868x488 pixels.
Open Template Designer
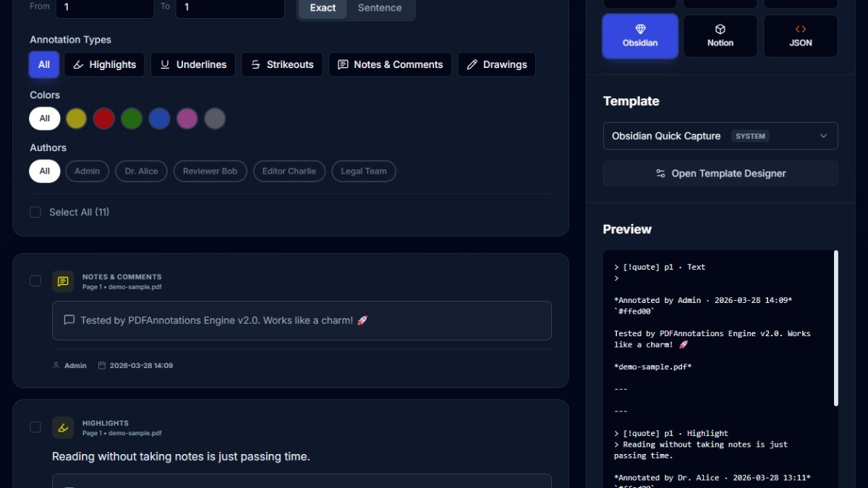[x=720, y=174]
